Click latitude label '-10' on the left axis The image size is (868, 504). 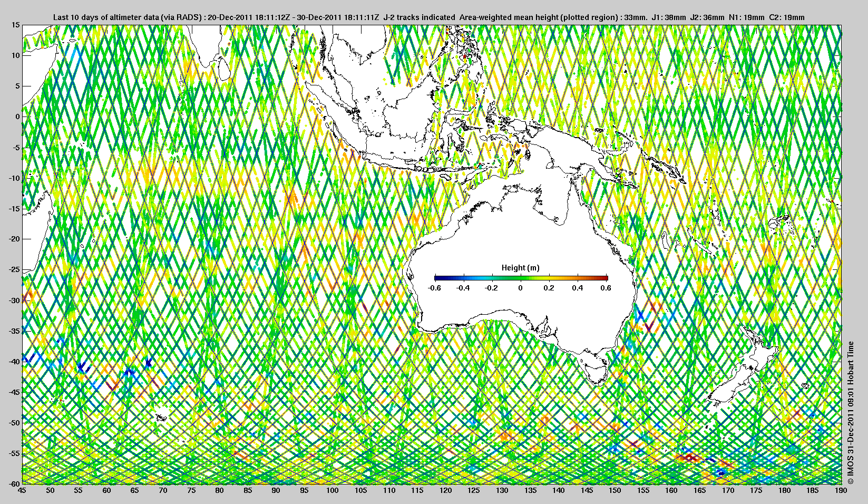14,178
